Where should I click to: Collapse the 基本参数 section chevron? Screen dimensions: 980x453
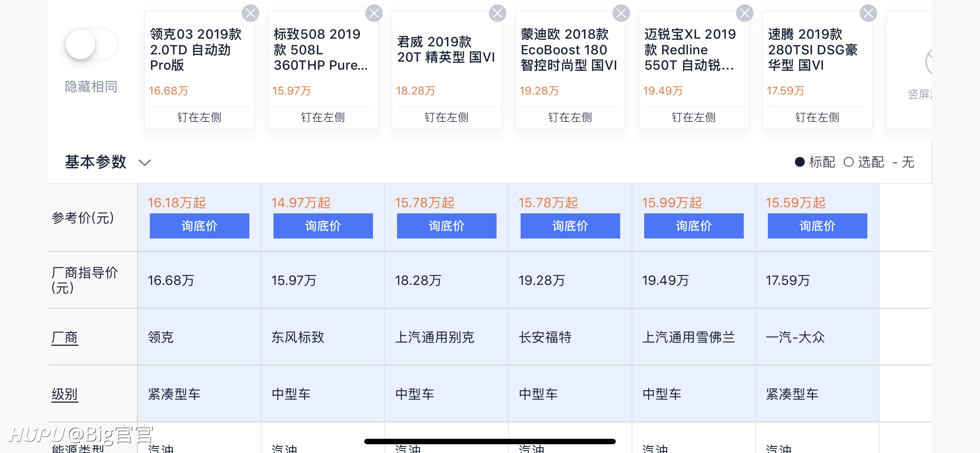[x=145, y=163]
